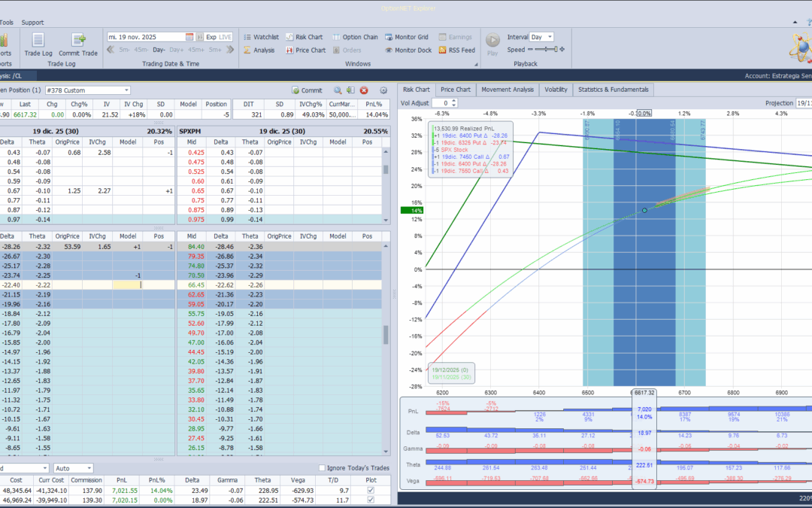The image size is (812, 508).
Task: Open the Option Chain window
Action: (x=355, y=37)
